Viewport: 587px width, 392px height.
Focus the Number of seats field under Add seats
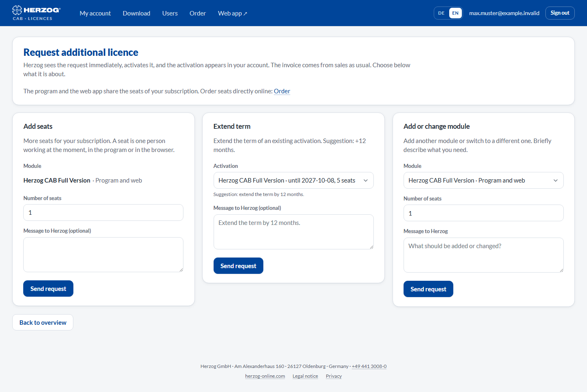tap(104, 213)
